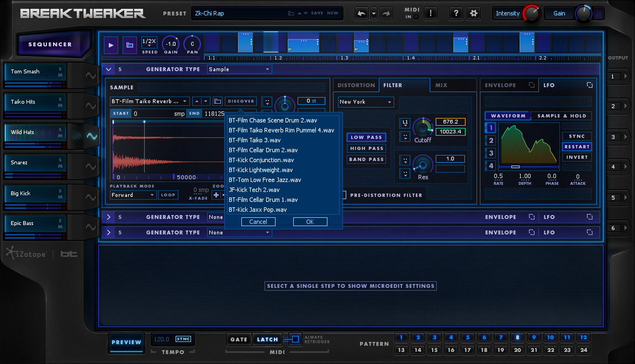Open the Generator Type Sample dropdown
Image resolution: width=635 pixels, height=364 pixels.
[x=239, y=69]
